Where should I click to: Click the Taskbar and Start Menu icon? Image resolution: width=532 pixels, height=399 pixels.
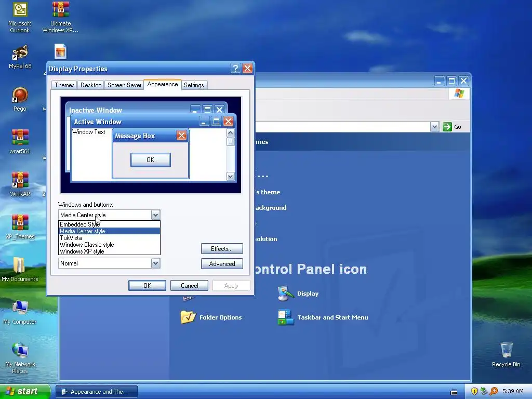(x=285, y=317)
